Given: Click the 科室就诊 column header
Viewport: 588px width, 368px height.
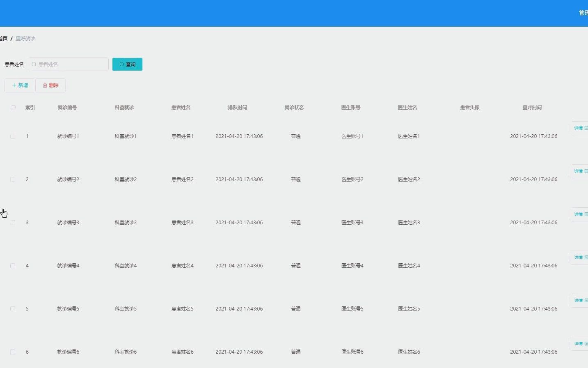Looking at the screenshot, I should [124, 108].
